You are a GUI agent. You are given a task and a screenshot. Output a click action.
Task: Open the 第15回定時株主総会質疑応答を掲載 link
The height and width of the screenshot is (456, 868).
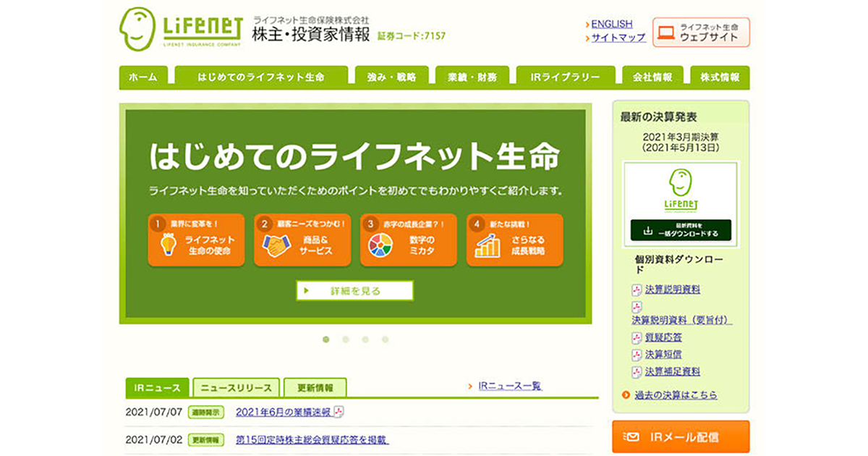[x=312, y=439]
